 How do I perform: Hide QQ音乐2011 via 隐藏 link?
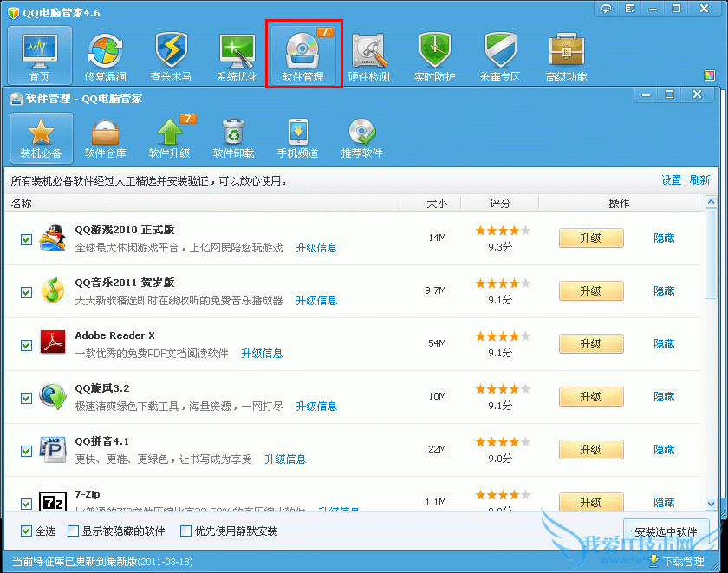point(664,291)
